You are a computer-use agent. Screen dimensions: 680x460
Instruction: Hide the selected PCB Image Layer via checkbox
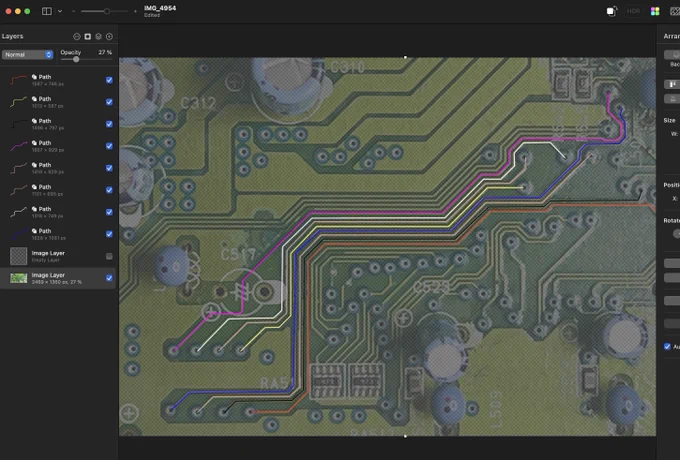click(x=109, y=278)
